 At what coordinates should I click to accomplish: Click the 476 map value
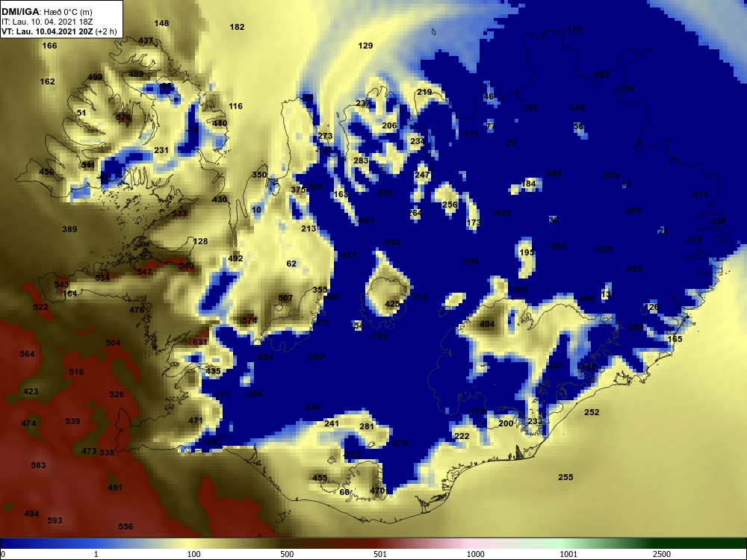[x=137, y=310]
